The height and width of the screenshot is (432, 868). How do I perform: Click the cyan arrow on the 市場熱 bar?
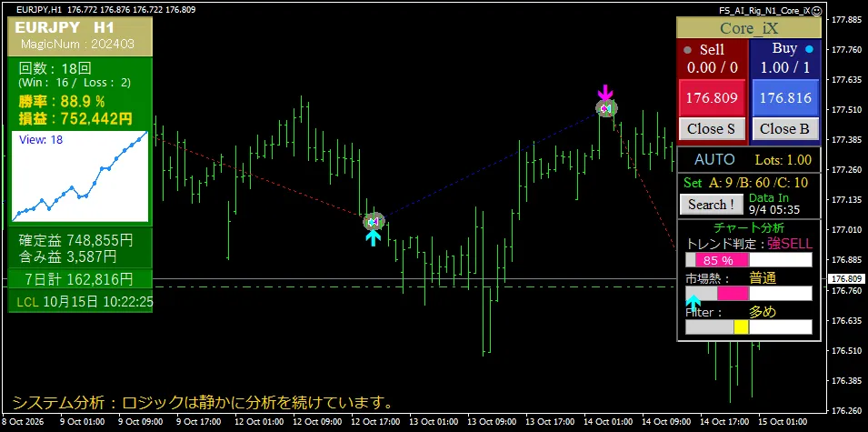[693, 303]
